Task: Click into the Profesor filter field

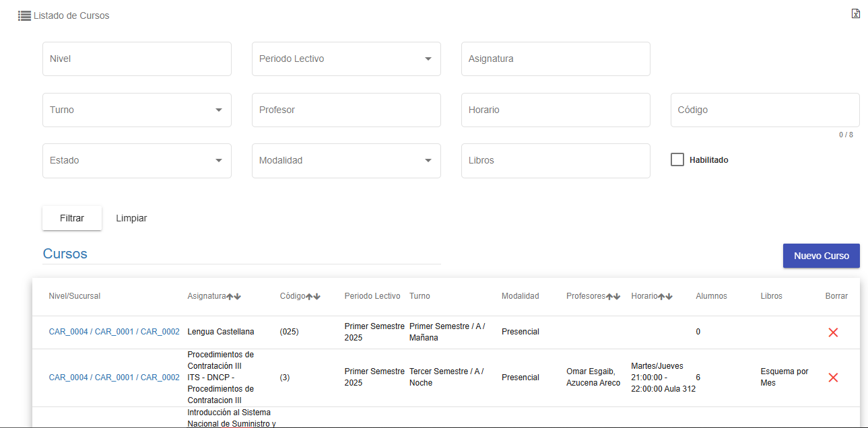Action: coord(346,110)
